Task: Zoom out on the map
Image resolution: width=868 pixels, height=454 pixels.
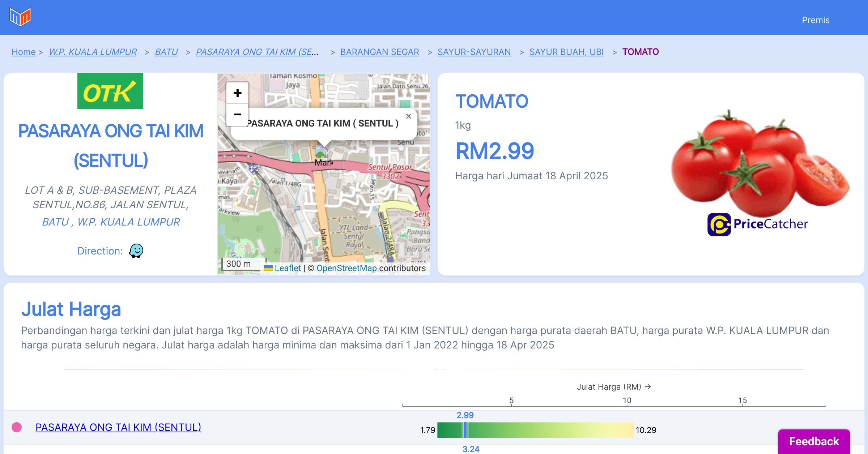Action: [x=237, y=115]
